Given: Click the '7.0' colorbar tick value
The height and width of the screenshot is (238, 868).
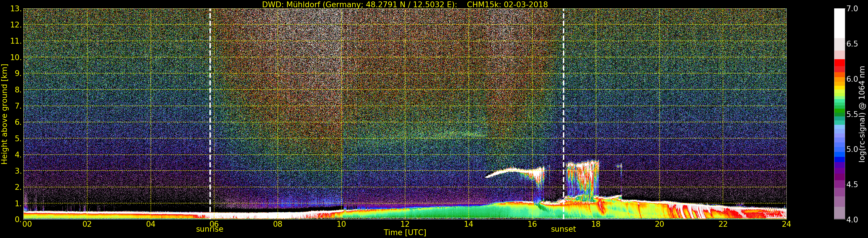Looking at the screenshot, I should tap(852, 9).
